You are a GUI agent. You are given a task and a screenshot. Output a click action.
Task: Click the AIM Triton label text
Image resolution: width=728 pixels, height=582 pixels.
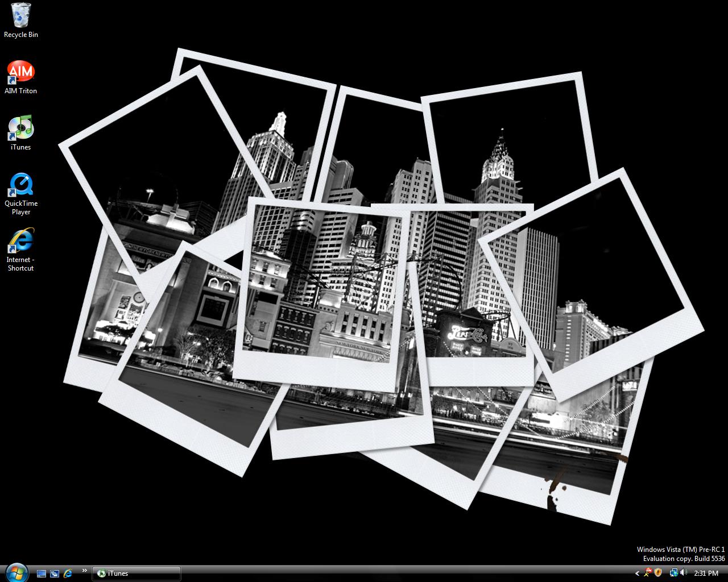click(x=20, y=91)
